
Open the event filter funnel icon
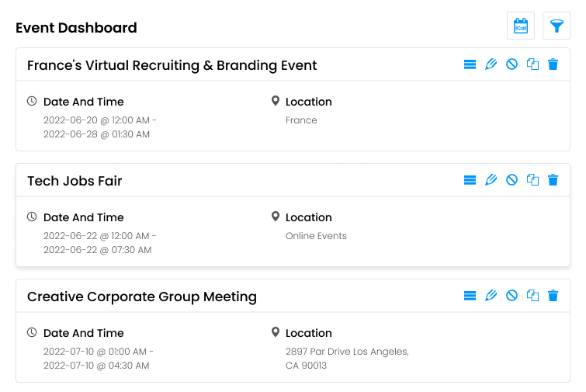[x=556, y=26]
